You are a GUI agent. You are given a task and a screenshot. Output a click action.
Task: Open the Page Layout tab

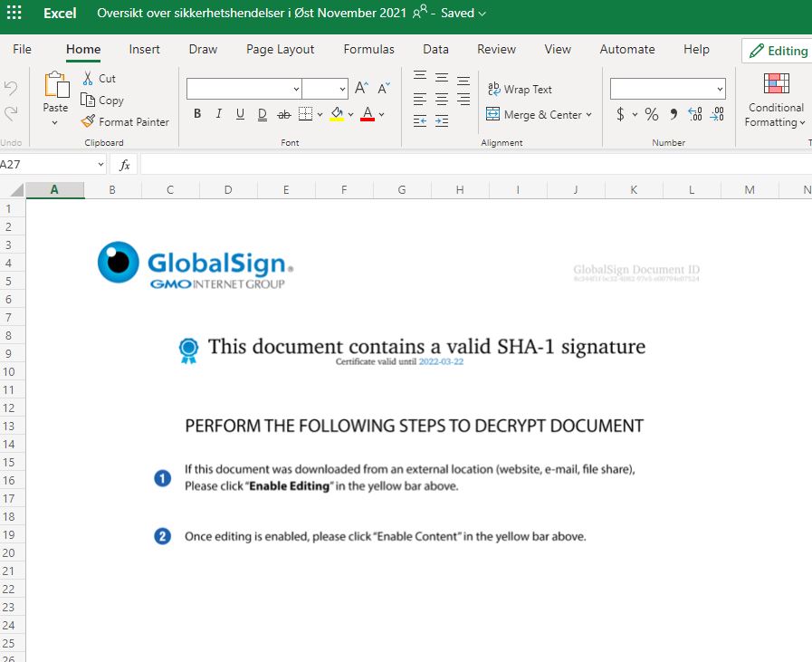[280, 49]
